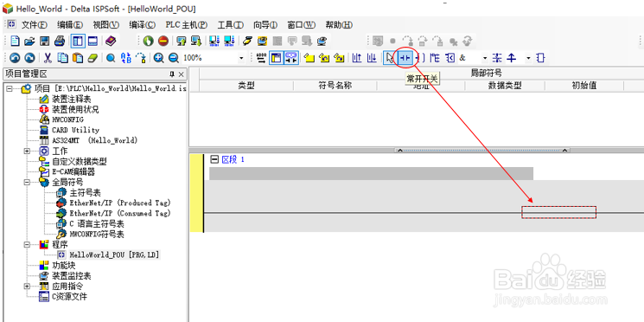Select the coil tool
644x322 pixels.
click(x=421, y=58)
